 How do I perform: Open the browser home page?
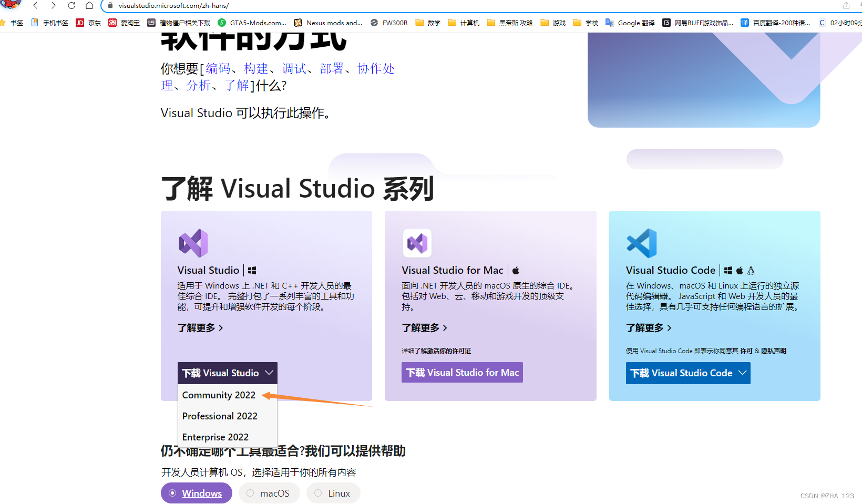point(89,5)
